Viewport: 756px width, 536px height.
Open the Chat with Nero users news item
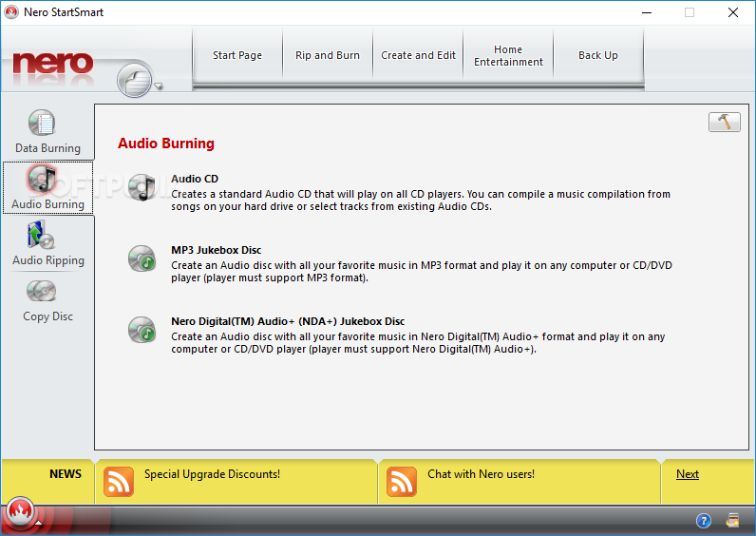481,474
